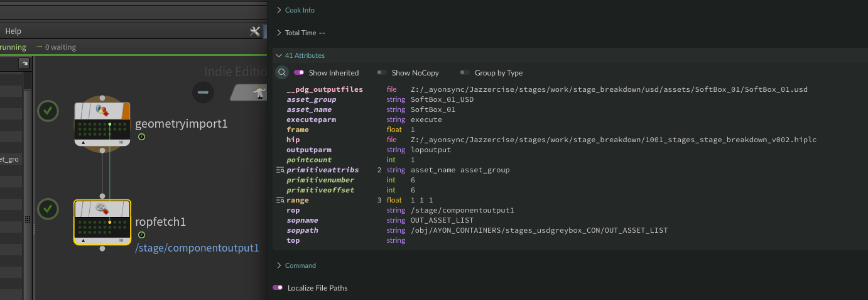868x300 pixels.
Task: Disable Localize File Paths toggle
Action: [278, 287]
